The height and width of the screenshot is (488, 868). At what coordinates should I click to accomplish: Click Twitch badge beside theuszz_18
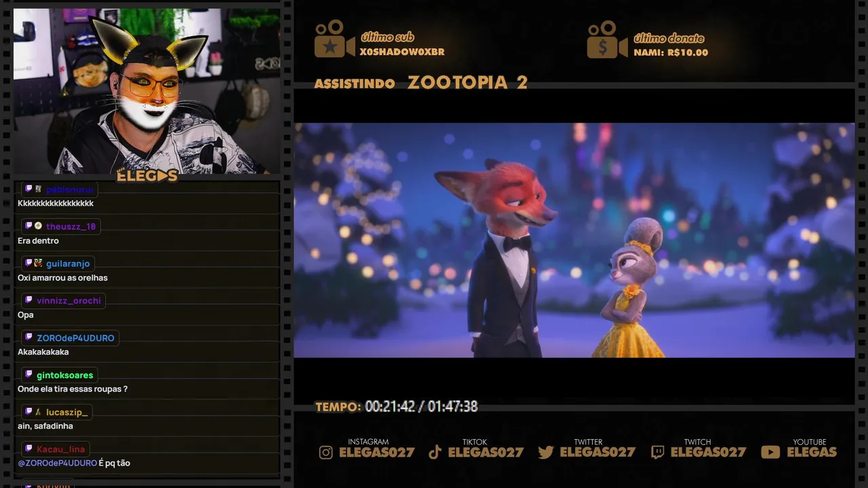pyautogui.click(x=28, y=226)
